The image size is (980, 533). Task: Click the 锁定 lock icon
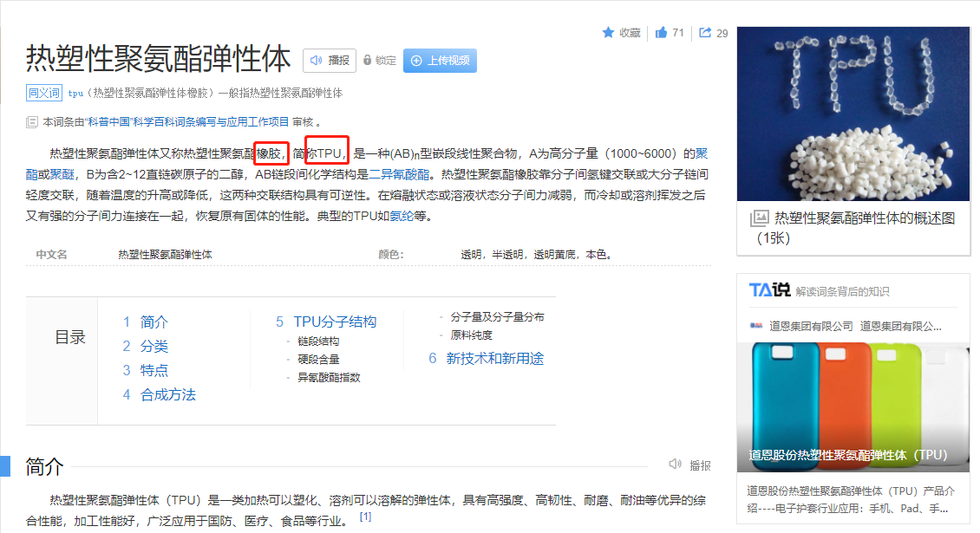click(368, 61)
